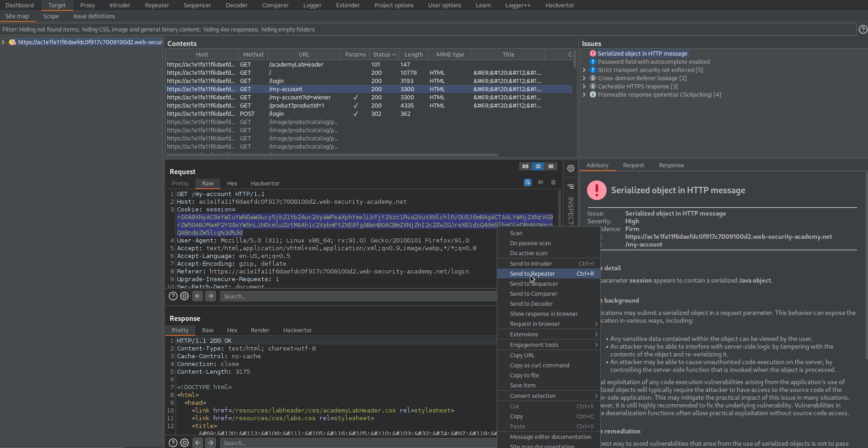Open Extensions submenu in context menu
The width and height of the screenshot is (868, 448).
tap(549, 335)
